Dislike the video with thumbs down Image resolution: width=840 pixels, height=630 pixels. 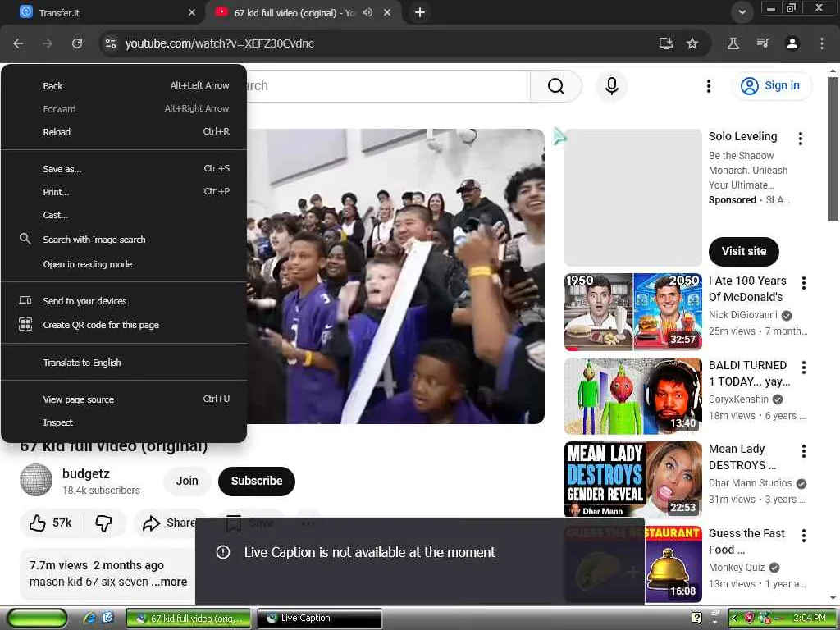pos(104,523)
